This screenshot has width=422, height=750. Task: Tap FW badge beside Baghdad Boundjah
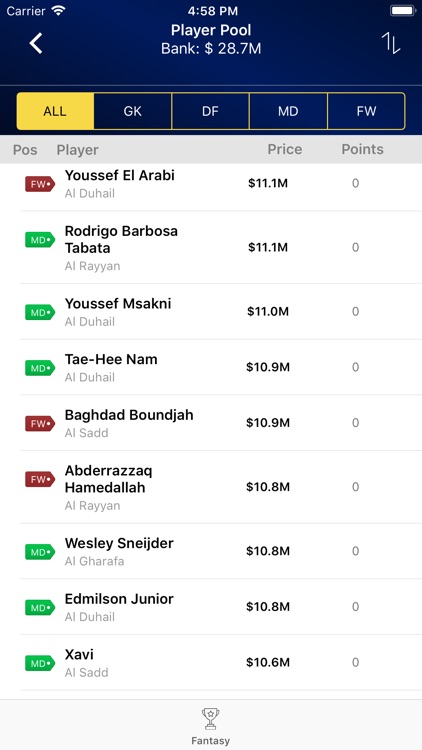[x=40, y=423]
